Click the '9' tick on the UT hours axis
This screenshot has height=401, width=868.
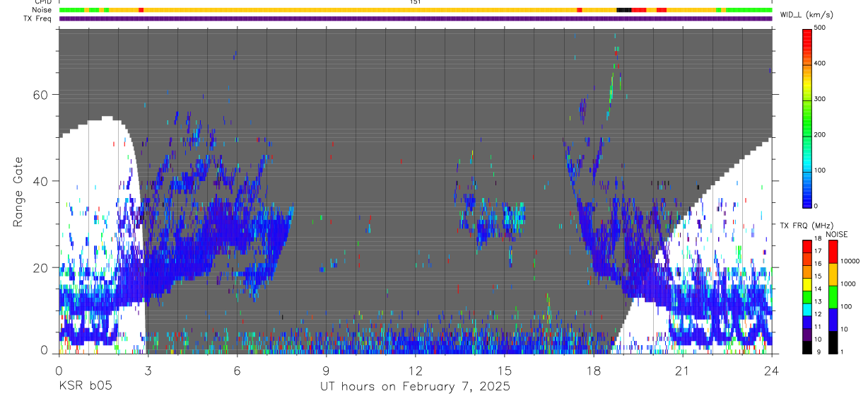pyautogui.click(x=326, y=371)
